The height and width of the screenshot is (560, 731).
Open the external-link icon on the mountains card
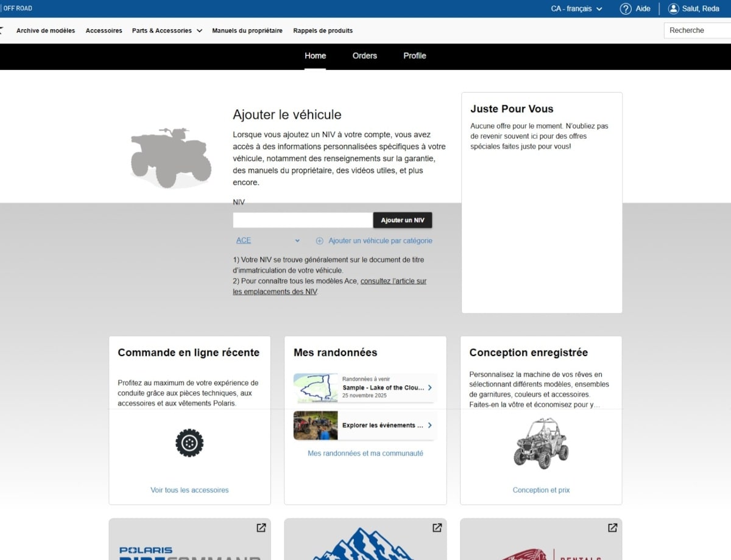(x=437, y=528)
